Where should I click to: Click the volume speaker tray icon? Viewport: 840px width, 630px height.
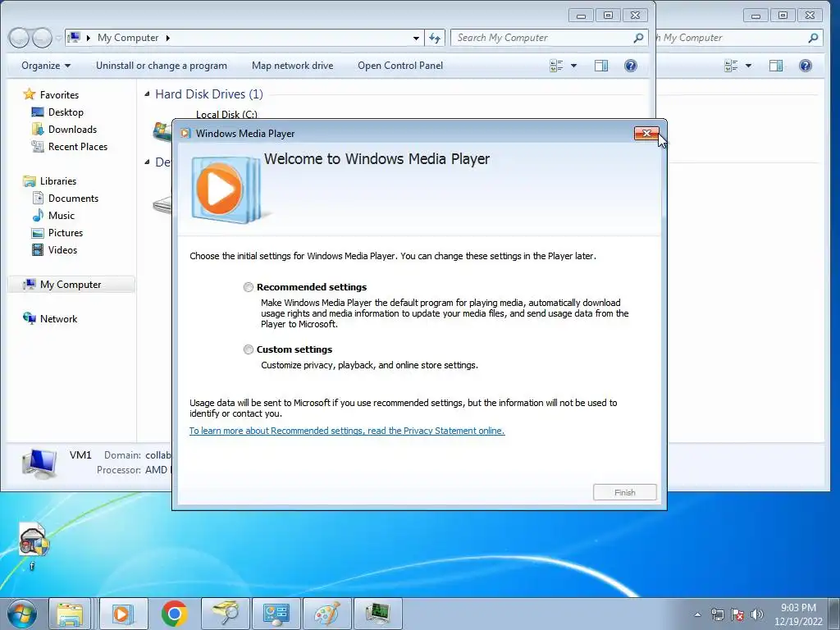coord(756,614)
